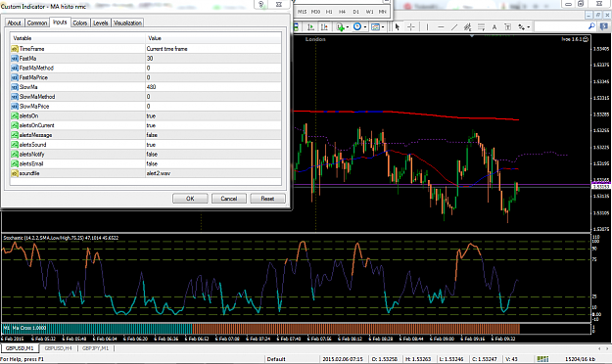
Task: Switch to M30 timeframe
Action: (x=315, y=12)
